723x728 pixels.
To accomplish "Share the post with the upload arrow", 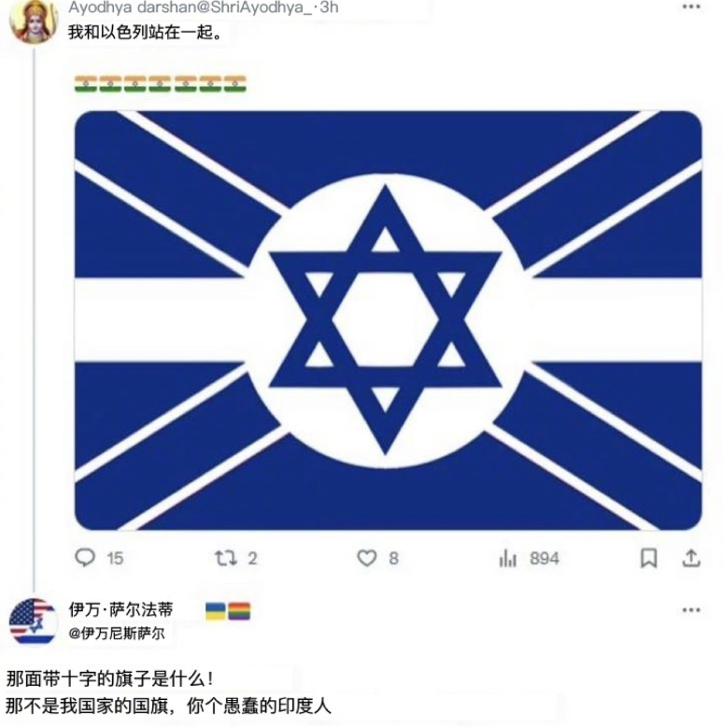I will [691, 558].
